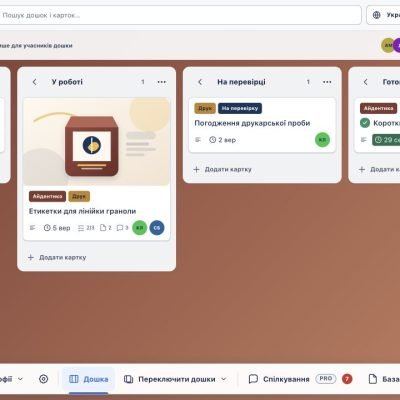This screenshot has width=400, height=400.
Task: Click the 'Друк' label on the print proof card
Action: (205, 108)
